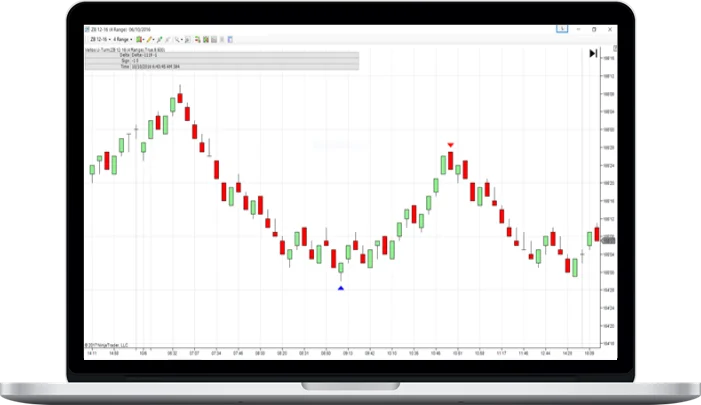Click the last blue icon in chart toolbar
The width and height of the screenshot is (701, 405).
pyautogui.click(x=230, y=40)
